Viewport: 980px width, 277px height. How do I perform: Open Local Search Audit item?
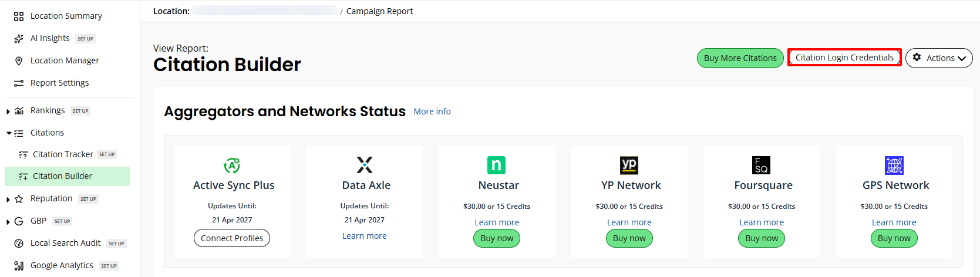pyautogui.click(x=66, y=243)
